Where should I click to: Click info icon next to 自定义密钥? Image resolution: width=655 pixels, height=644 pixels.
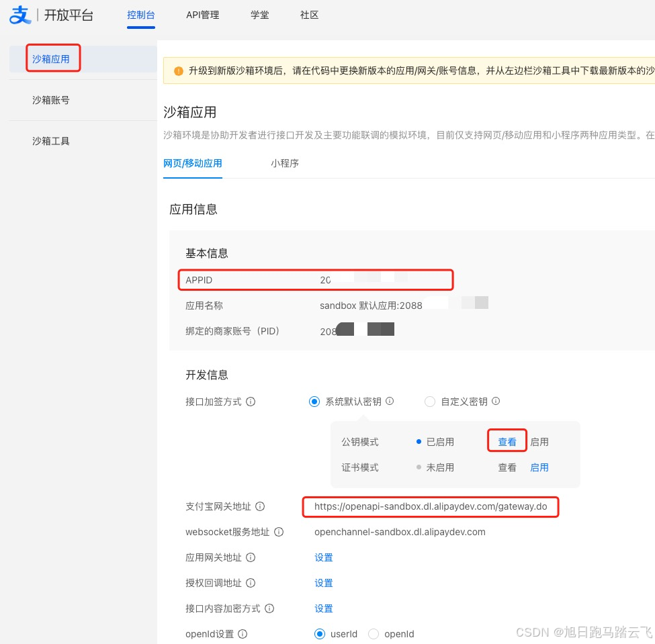tap(496, 401)
